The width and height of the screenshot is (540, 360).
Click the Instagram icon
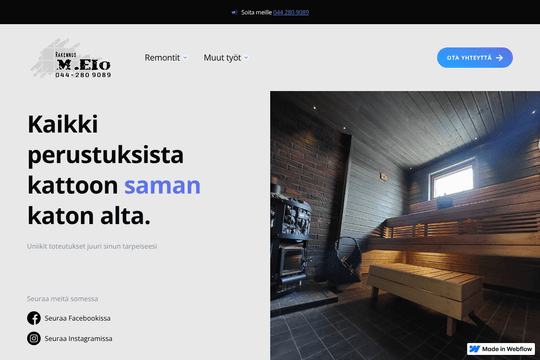tap(34, 338)
